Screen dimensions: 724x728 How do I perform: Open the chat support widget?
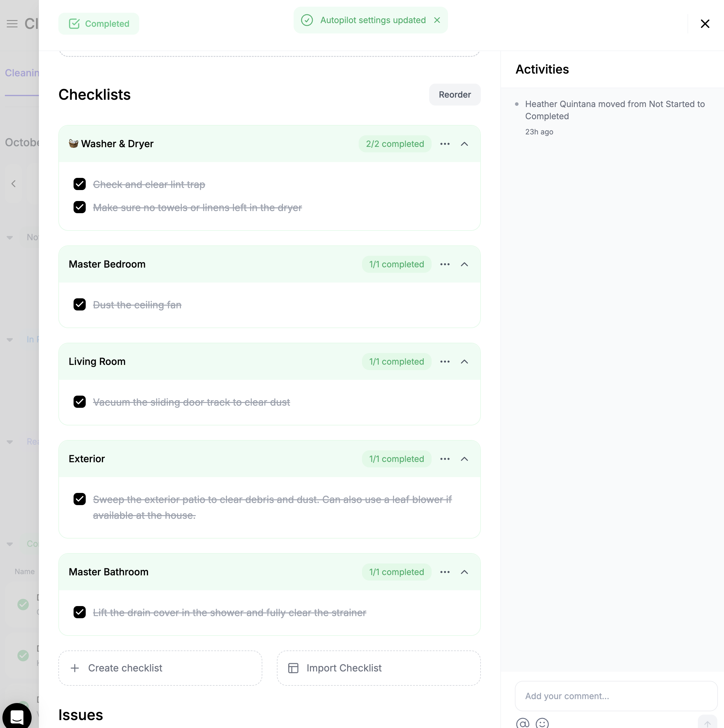tap(17, 716)
